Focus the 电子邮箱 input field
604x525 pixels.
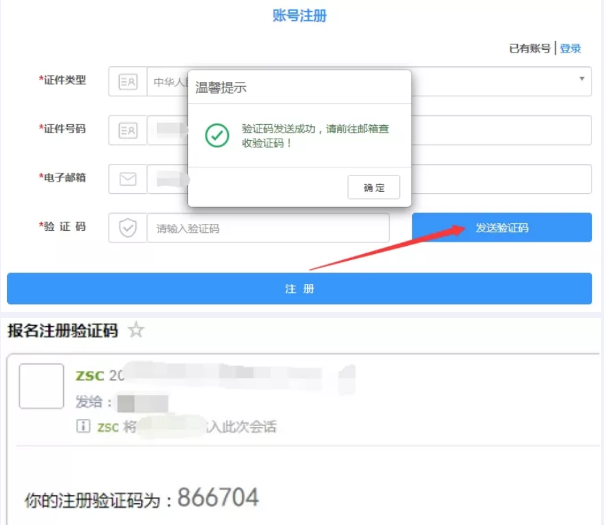pos(500,179)
